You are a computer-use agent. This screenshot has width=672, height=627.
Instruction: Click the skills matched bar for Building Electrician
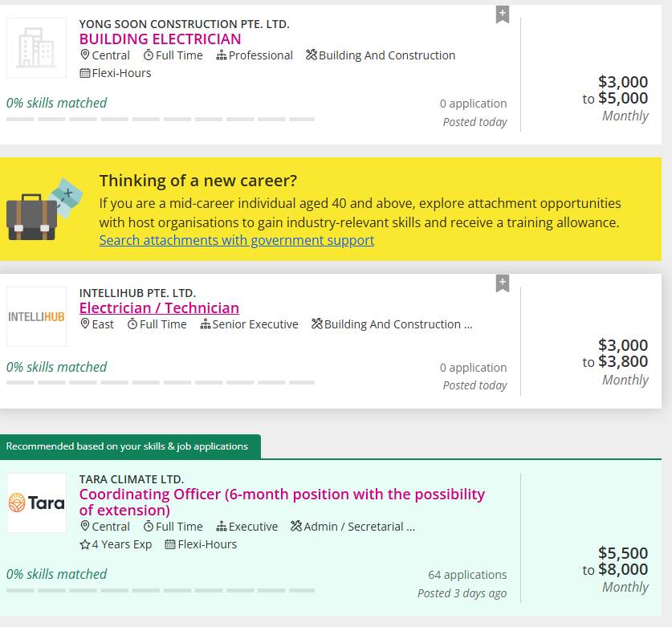[x=161, y=119]
